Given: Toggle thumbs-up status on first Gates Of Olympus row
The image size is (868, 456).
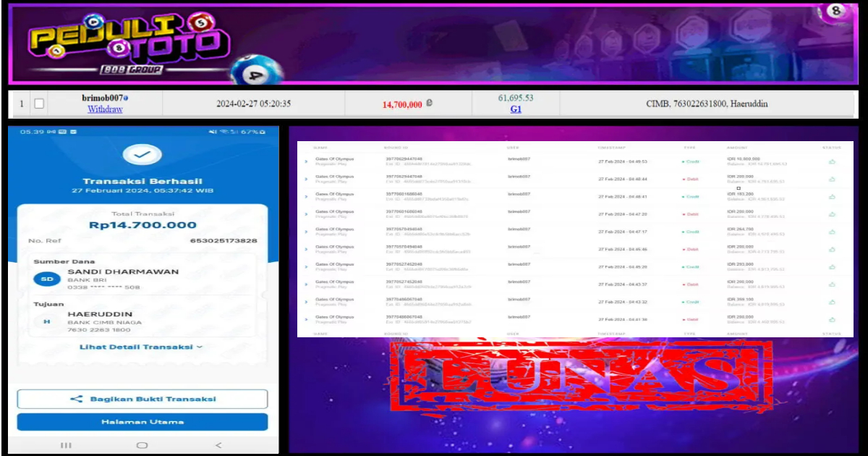Looking at the screenshot, I should (x=831, y=160).
